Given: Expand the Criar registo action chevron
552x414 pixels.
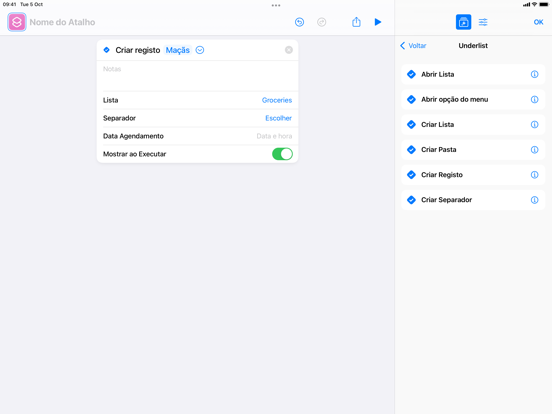Looking at the screenshot, I should [200, 50].
